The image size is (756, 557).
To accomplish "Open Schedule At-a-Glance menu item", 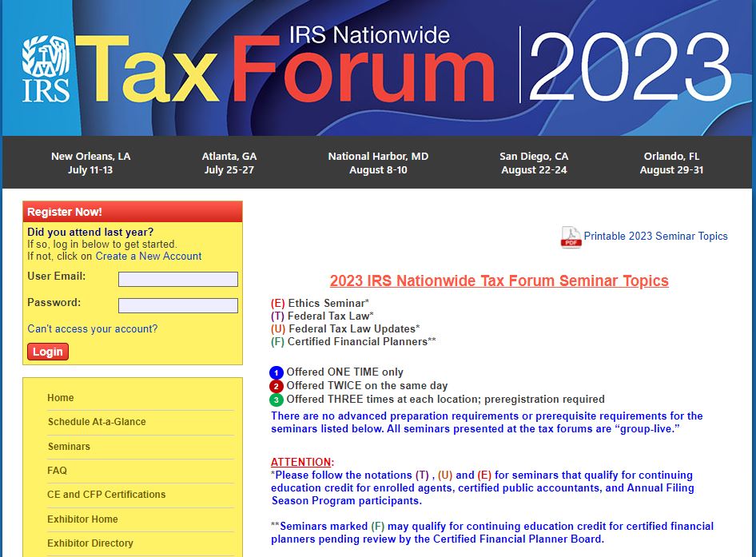I will 97,422.
